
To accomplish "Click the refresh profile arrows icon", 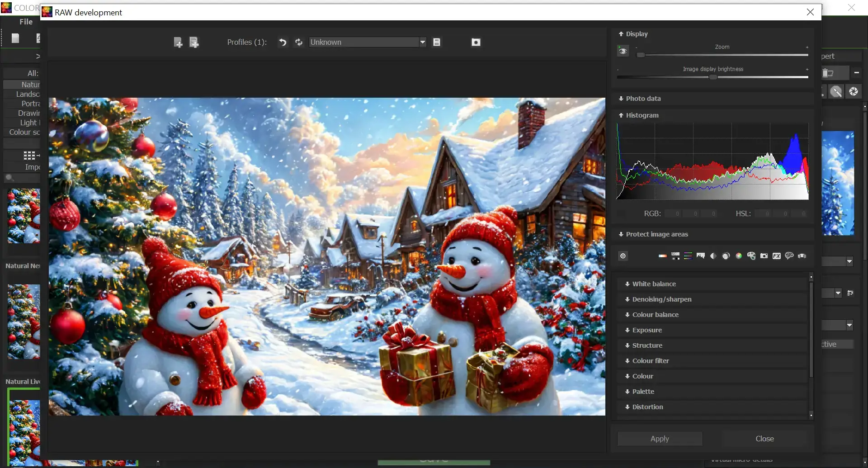I will coord(299,42).
